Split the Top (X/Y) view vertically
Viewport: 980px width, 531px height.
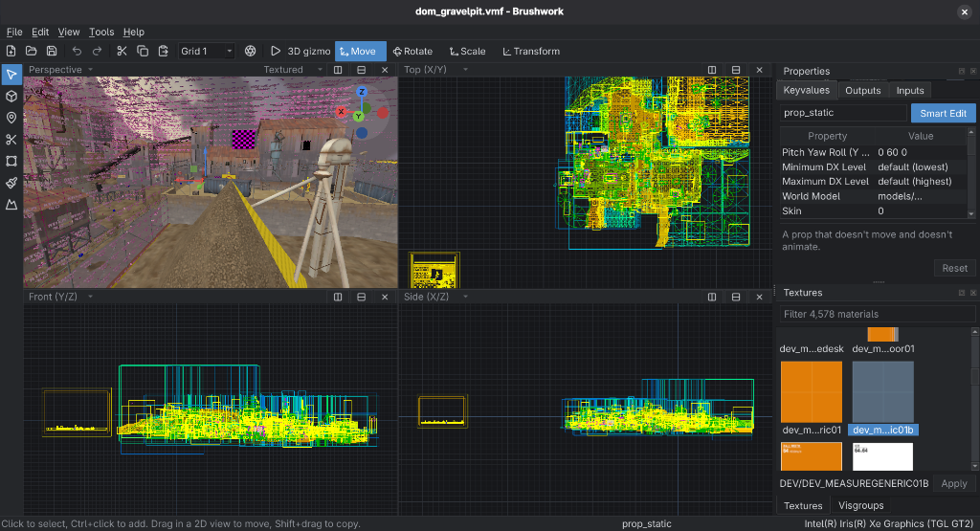712,70
